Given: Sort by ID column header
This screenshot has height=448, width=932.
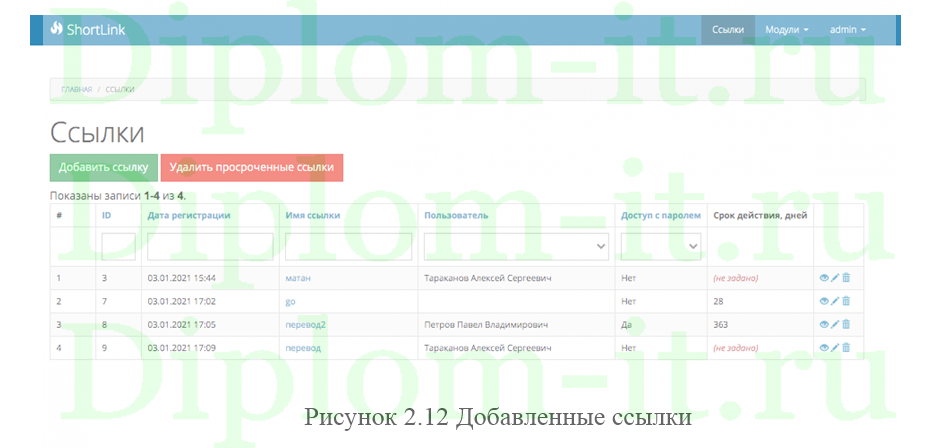Looking at the screenshot, I should tap(106, 215).
